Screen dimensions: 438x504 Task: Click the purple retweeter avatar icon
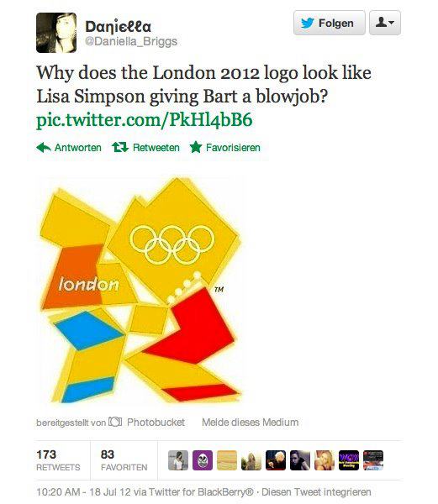click(x=203, y=460)
